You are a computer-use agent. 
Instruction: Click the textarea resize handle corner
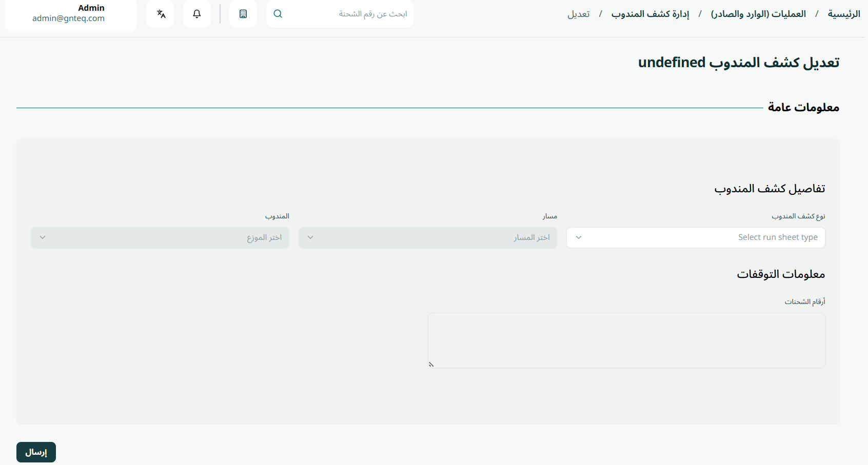coord(431,365)
